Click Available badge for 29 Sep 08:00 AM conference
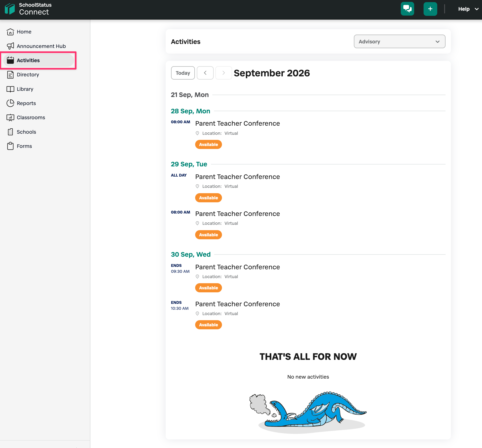The image size is (482, 448). (209, 235)
